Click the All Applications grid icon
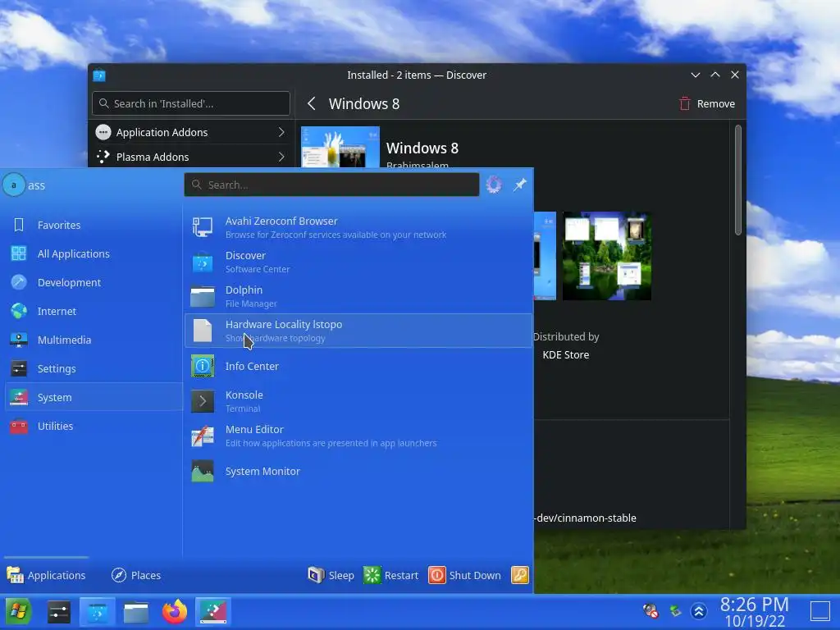Screen dimensions: 840x630 point(19,253)
